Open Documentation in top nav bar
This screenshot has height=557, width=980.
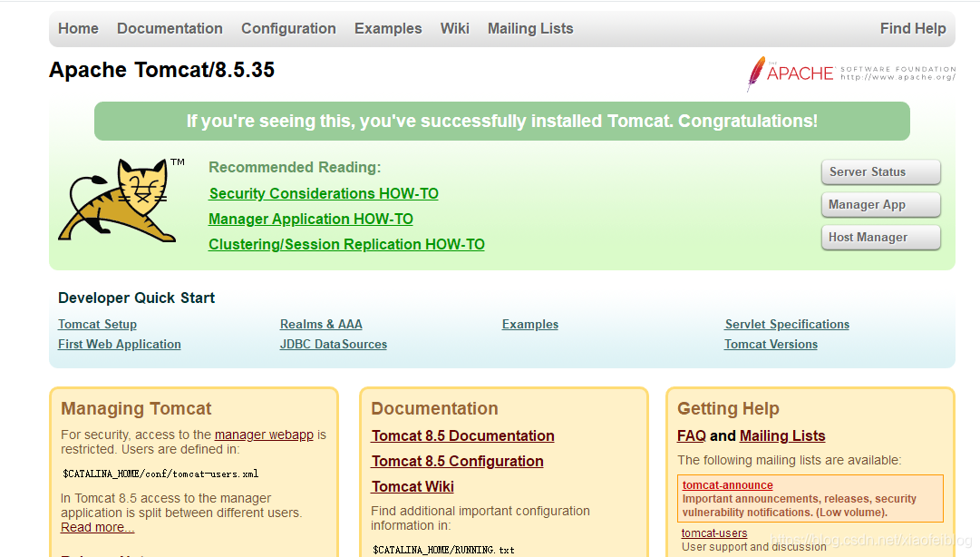[170, 29]
